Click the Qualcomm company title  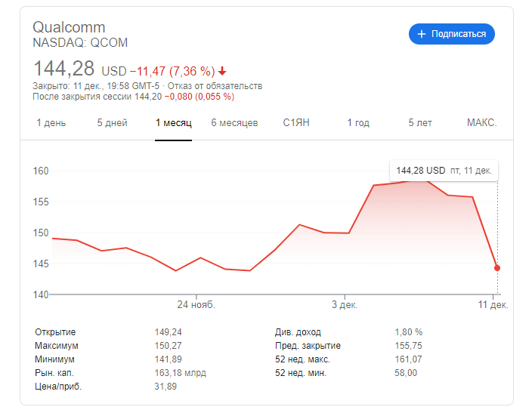pos(69,28)
